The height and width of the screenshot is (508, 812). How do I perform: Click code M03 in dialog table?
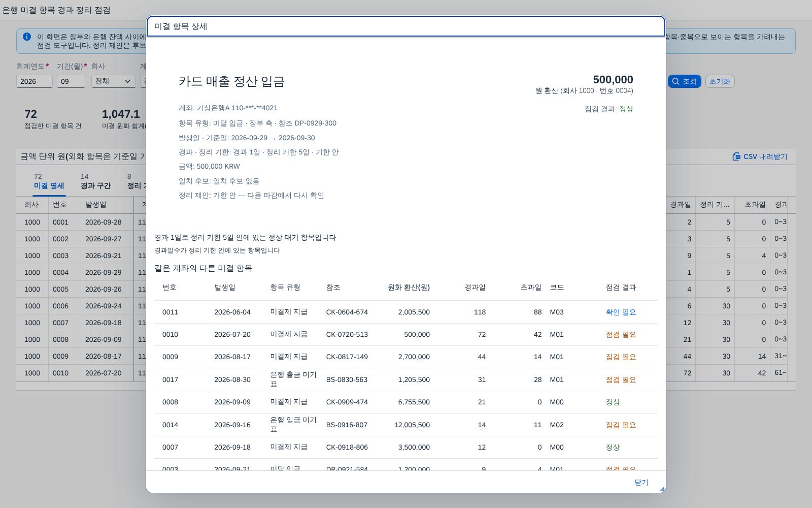click(557, 312)
